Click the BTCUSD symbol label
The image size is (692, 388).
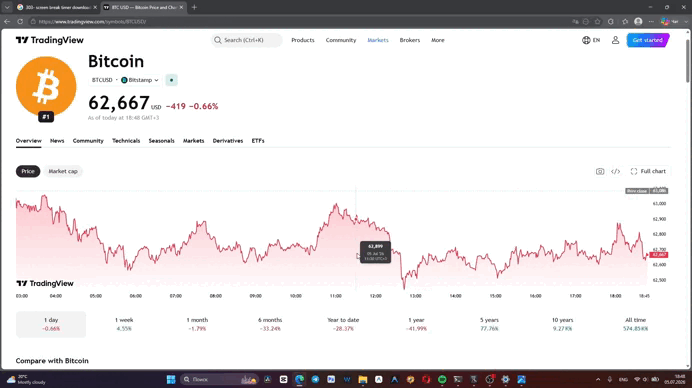tap(102, 80)
